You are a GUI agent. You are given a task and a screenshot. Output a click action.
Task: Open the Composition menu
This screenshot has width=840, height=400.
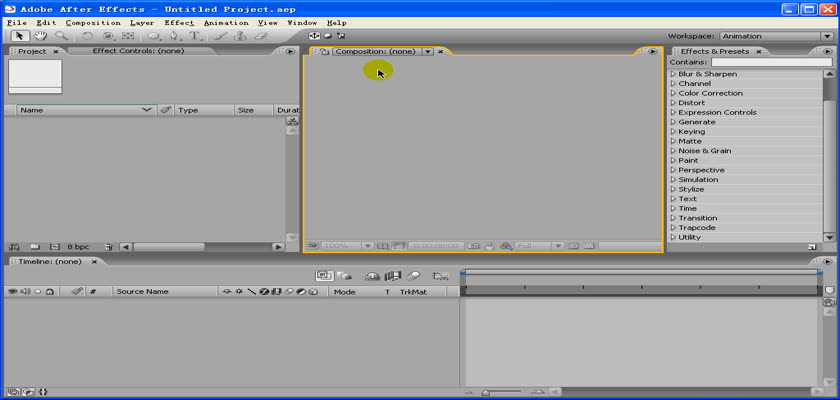93,23
